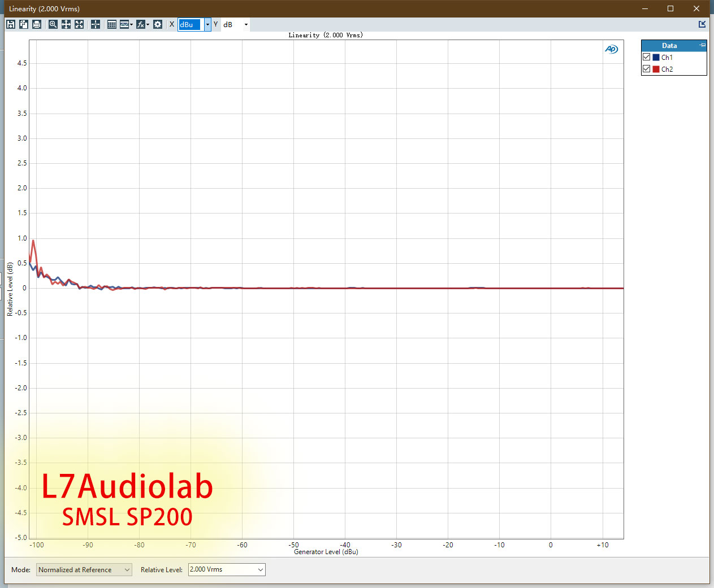The height and width of the screenshot is (588, 714).
Task: Open the Mode Normalized at Reference dropdown
Action: [x=84, y=569]
